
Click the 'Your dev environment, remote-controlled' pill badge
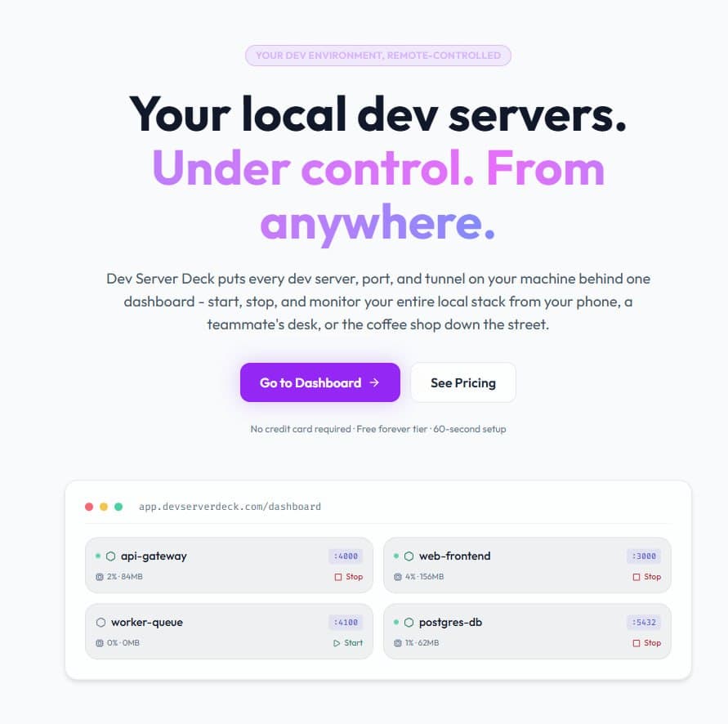coord(378,56)
